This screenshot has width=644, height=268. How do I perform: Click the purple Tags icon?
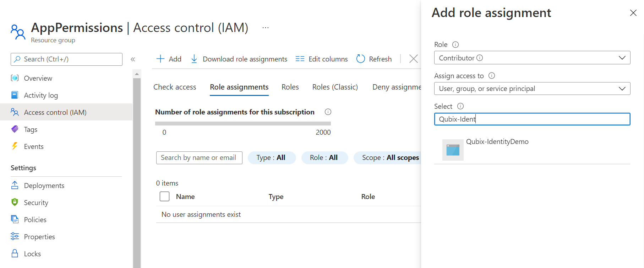coord(15,129)
